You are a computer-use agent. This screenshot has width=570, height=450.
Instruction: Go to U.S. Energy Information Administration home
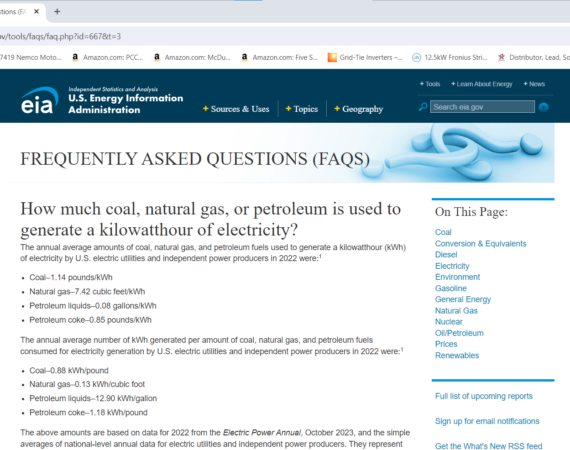(126, 104)
